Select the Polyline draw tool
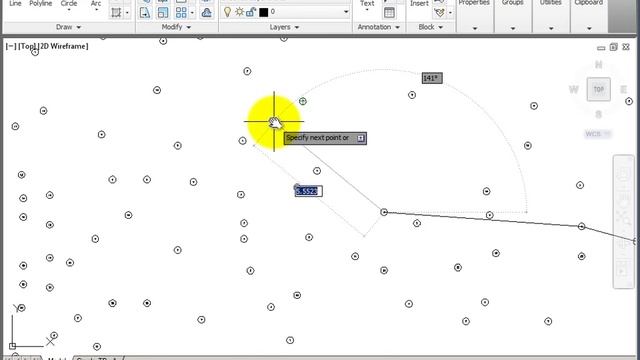 pyautogui.click(x=40, y=4)
